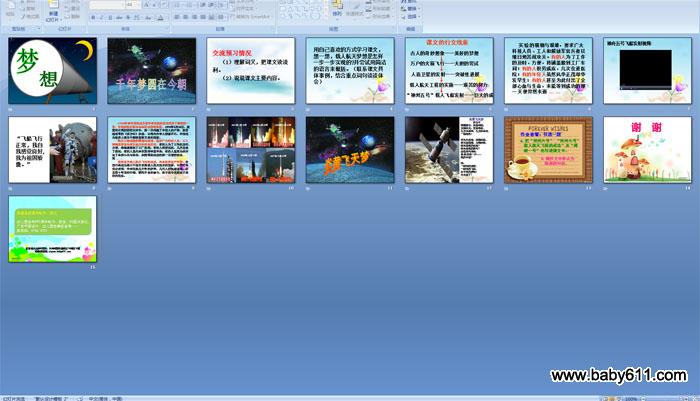
Task: Select slide 2 titled 千年梦圆在今朝
Action: 152,71
